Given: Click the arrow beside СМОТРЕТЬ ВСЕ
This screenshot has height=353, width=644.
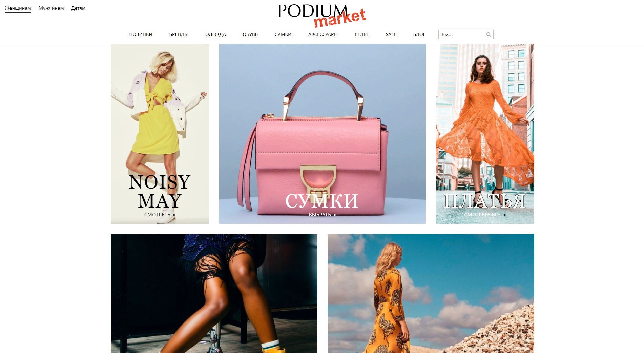Looking at the screenshot, I should pyautogui.click(x=505, y=215).
